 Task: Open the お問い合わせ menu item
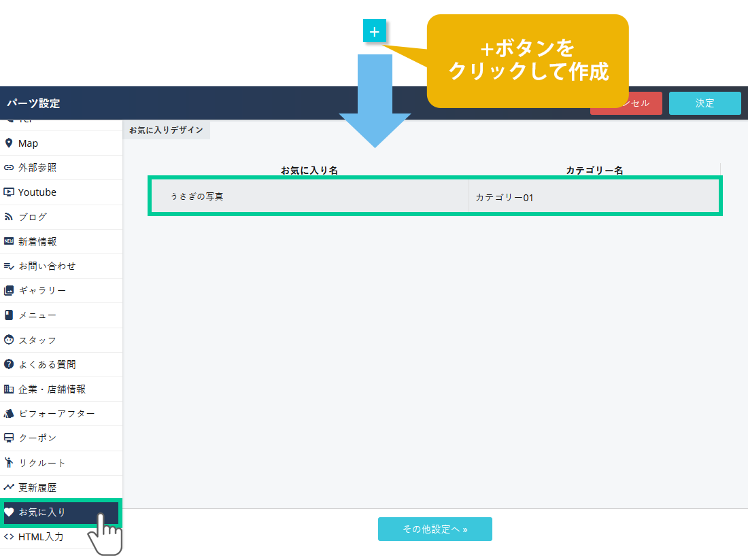click(47, 266)
